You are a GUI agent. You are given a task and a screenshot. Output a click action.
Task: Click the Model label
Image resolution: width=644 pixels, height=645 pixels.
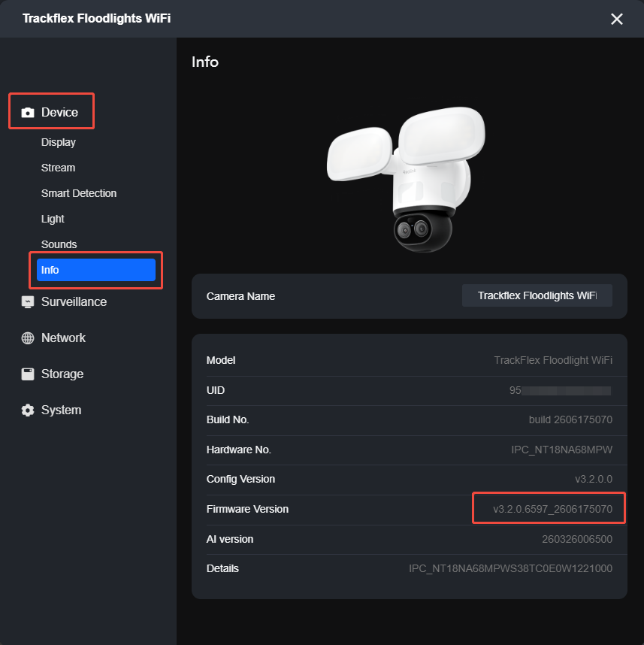coord(221,360)
